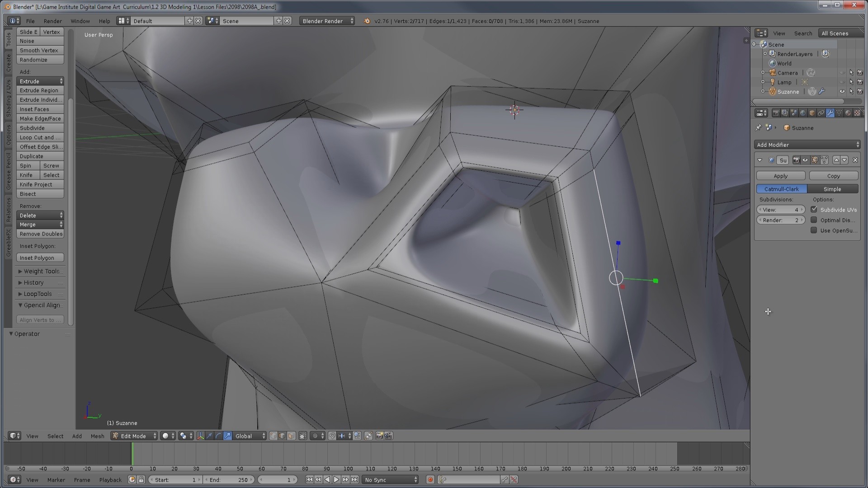Viewport: 868px width, 488px height.
Task: Open the No Sync playback dropdown
Action: [x=391, y=480]
